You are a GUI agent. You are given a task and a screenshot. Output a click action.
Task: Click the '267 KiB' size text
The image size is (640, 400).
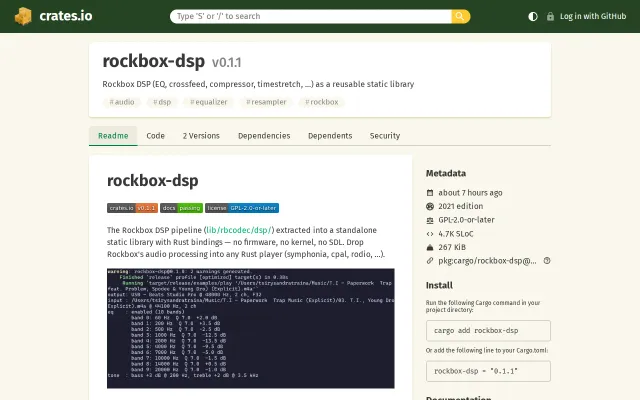pos(452,247)
